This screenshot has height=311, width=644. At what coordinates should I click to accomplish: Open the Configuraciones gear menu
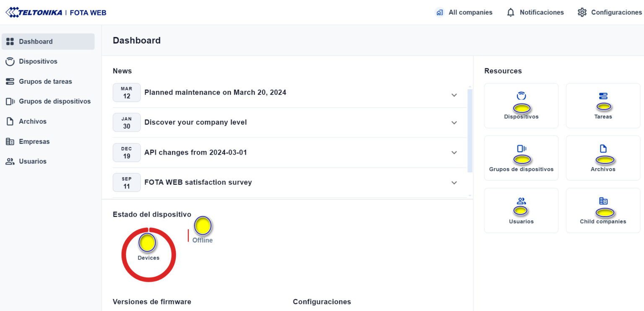(582, 12)
